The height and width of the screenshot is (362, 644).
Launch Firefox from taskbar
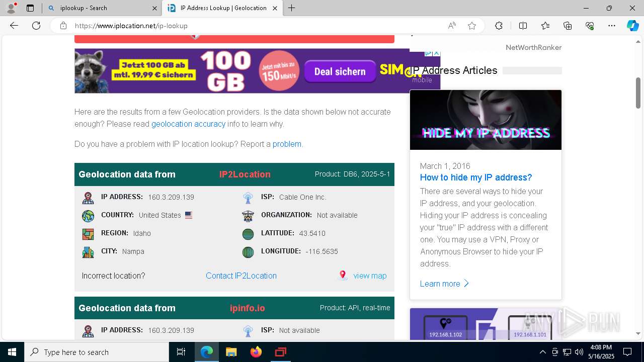coord(256,352)
